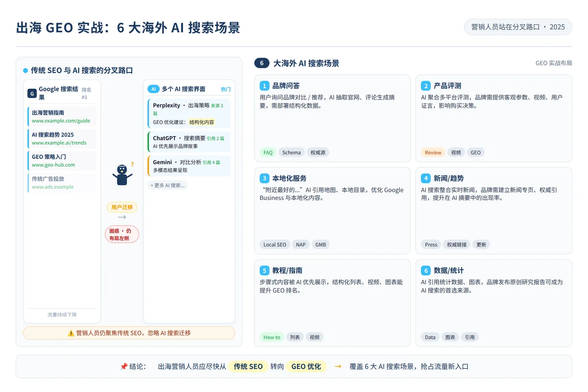The height and width of the screenshot is (392, 588).
Task: Select the 视频 tag on 产品评测 card
Action: pos(456,153)
